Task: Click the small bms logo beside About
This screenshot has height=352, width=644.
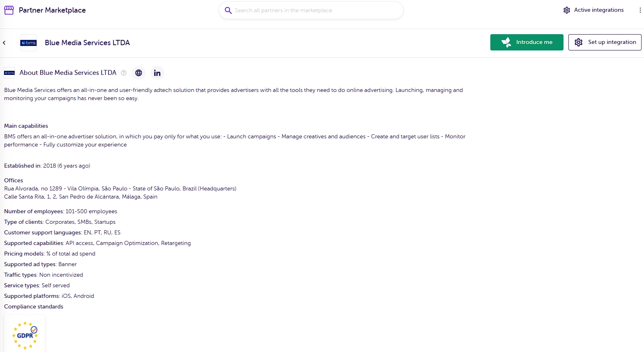Action: 9,73
